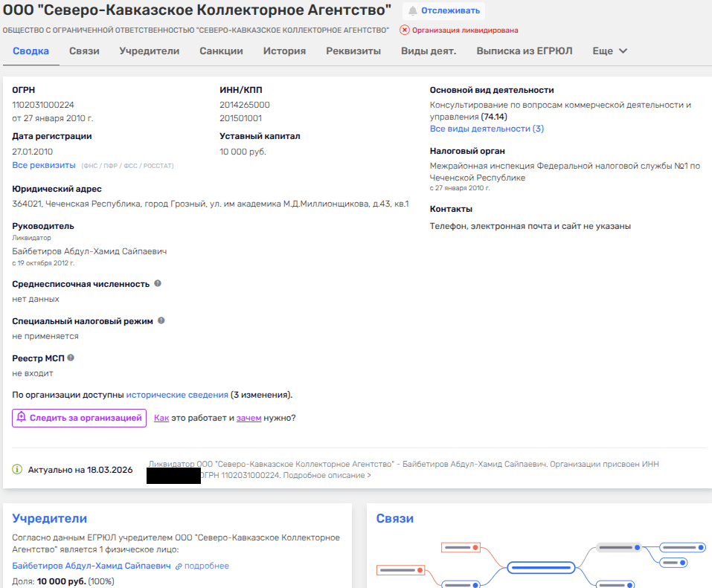This screenshot has width=712, height=588.
Task: Click help icon beside Специальный налоговый режим
Action: click(161, 321)
